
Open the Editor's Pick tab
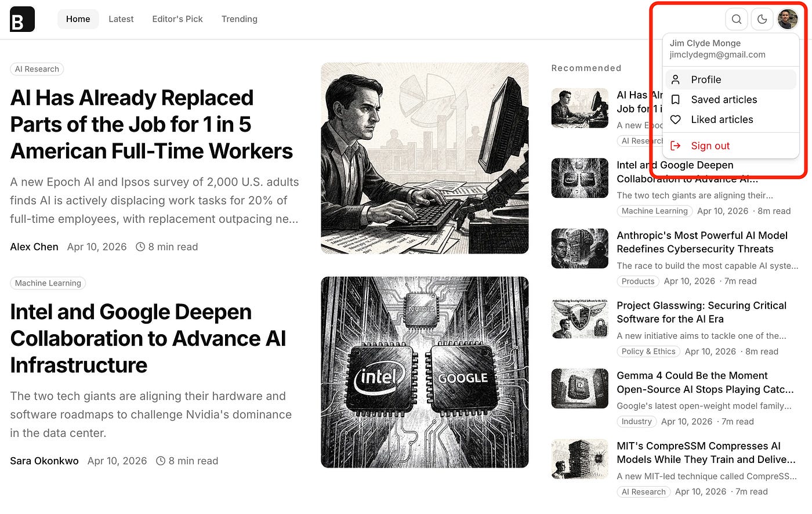[x=177, y=19]
